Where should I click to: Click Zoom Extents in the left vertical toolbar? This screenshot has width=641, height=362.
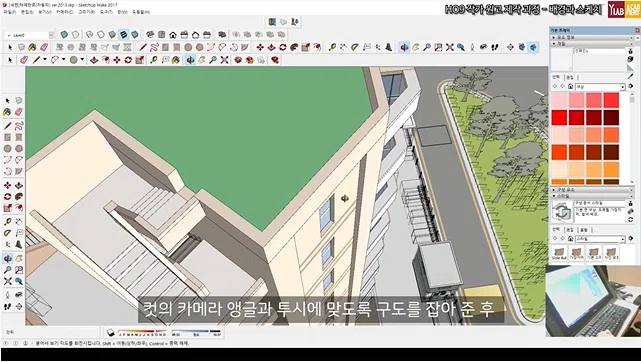point(7,281)
